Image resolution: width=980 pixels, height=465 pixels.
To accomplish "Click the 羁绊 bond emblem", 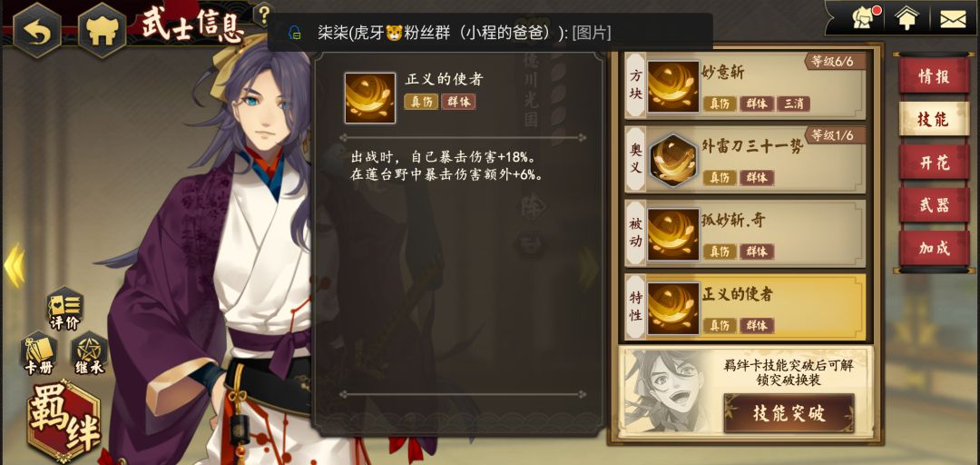I will (64, 420).
